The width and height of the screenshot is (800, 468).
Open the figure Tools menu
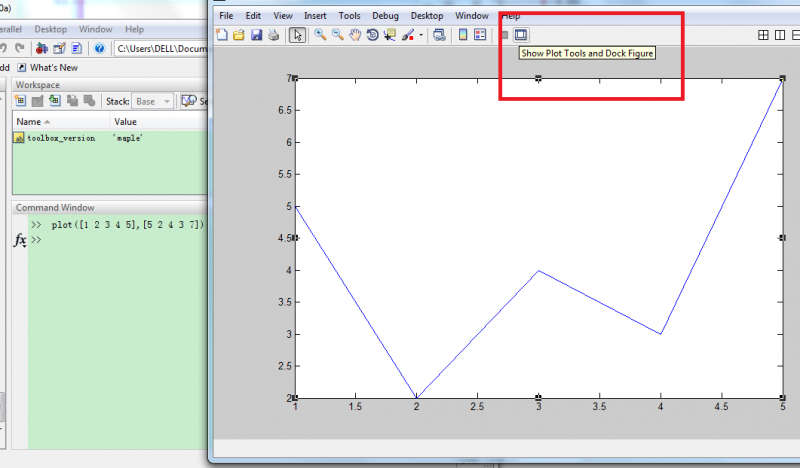pos(349,16)
